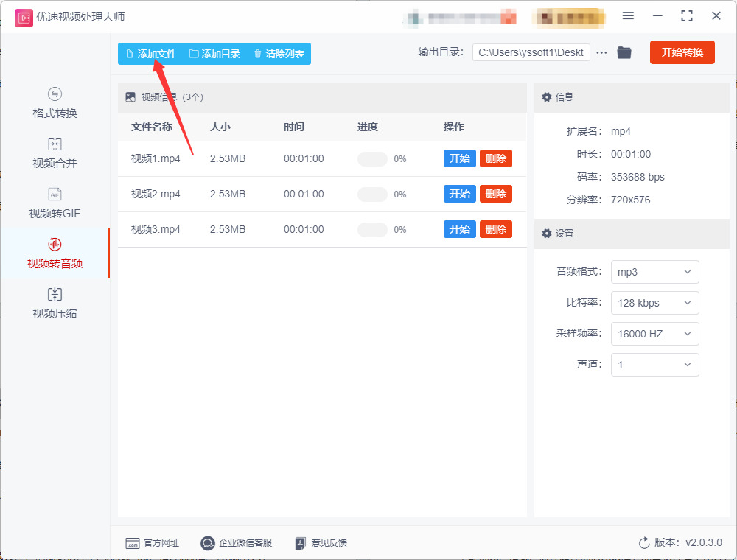Open the 采样频率 16000 HZ dropdown
Viewport: 737px width, 560px height.
tap(654, 334)
